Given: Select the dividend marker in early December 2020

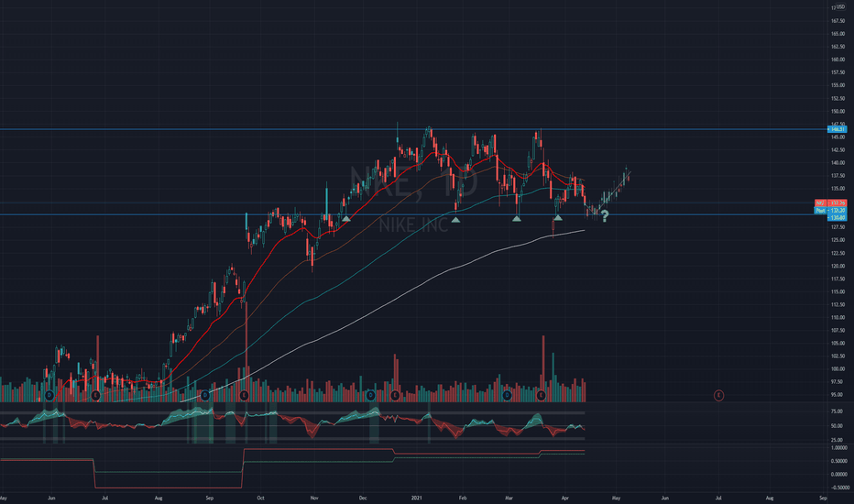Looking at the screenshot, I should tap(371, 395).
